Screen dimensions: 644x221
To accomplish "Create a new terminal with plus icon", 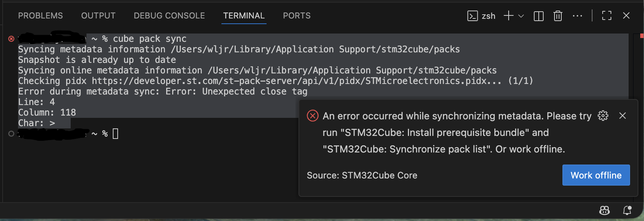I will coord(508,16).
